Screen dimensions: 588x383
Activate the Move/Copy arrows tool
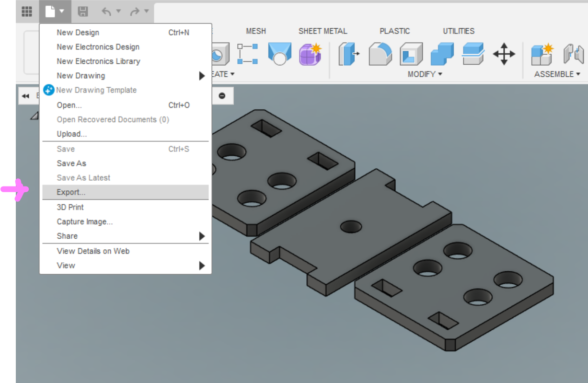tap(504, 54)
